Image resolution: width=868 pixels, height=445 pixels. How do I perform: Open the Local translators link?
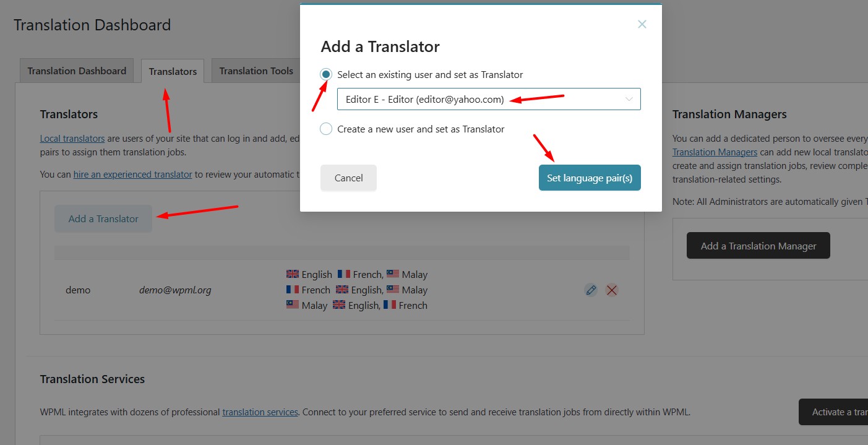(72, 138)
